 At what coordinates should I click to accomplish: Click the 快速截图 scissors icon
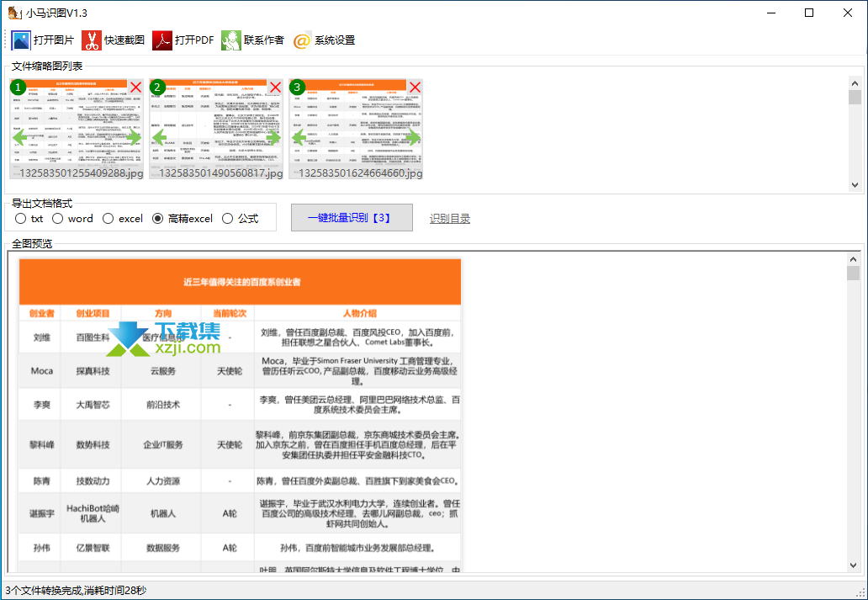[x=92, y=40]
